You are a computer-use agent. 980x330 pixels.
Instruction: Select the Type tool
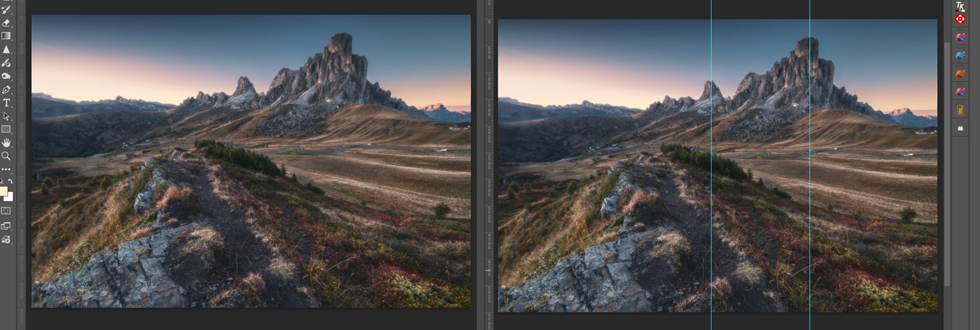6,103
